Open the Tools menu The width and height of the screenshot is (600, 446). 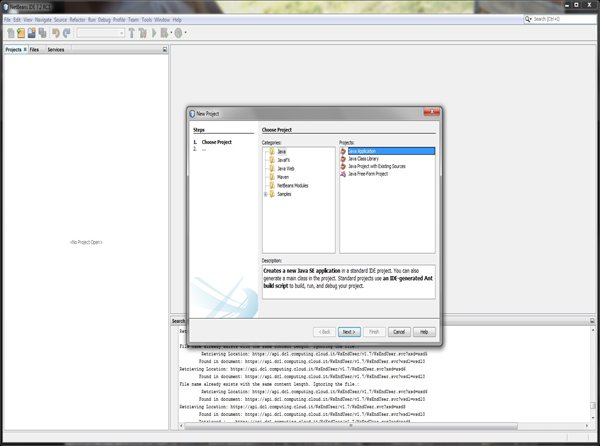(147, 20)
